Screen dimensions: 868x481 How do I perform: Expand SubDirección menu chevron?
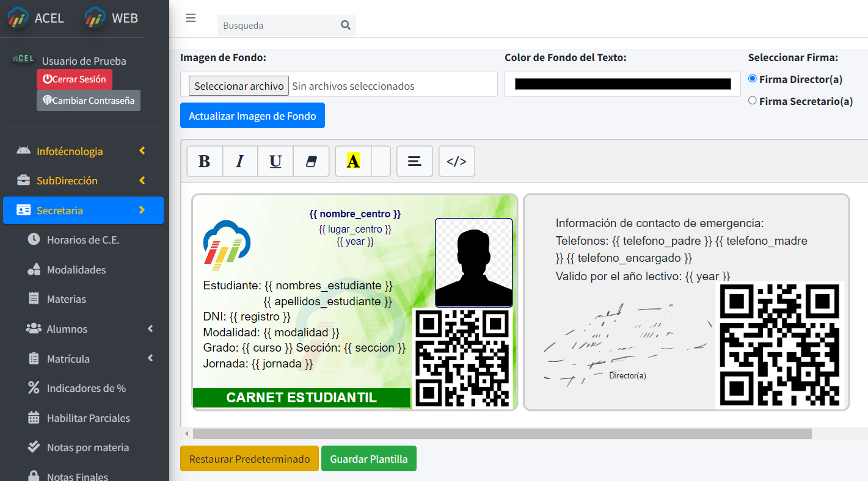point(142,180)
